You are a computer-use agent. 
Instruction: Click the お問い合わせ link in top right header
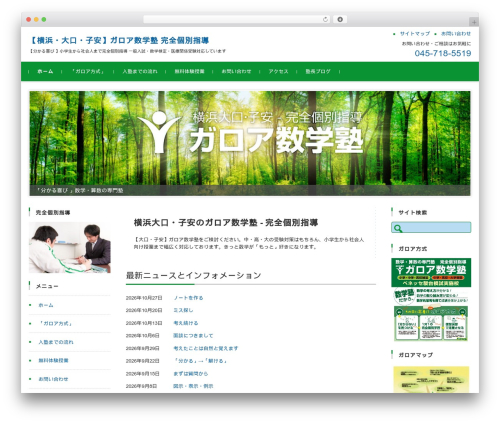point(456,34)
